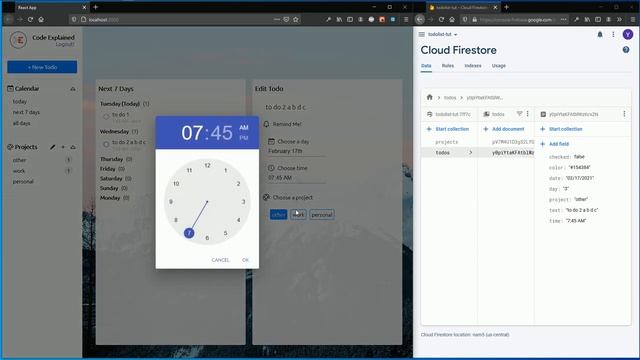The width and height of the screenshot is (640, 360).
Task: Choose the 'personal' project chip in Edit Todo
Action: click(322, 215)
